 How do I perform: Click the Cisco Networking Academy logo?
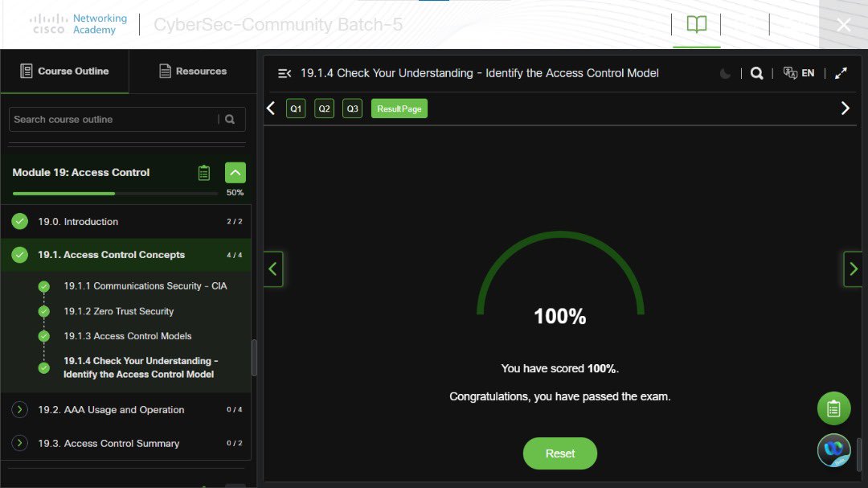[x=78, y=24]
